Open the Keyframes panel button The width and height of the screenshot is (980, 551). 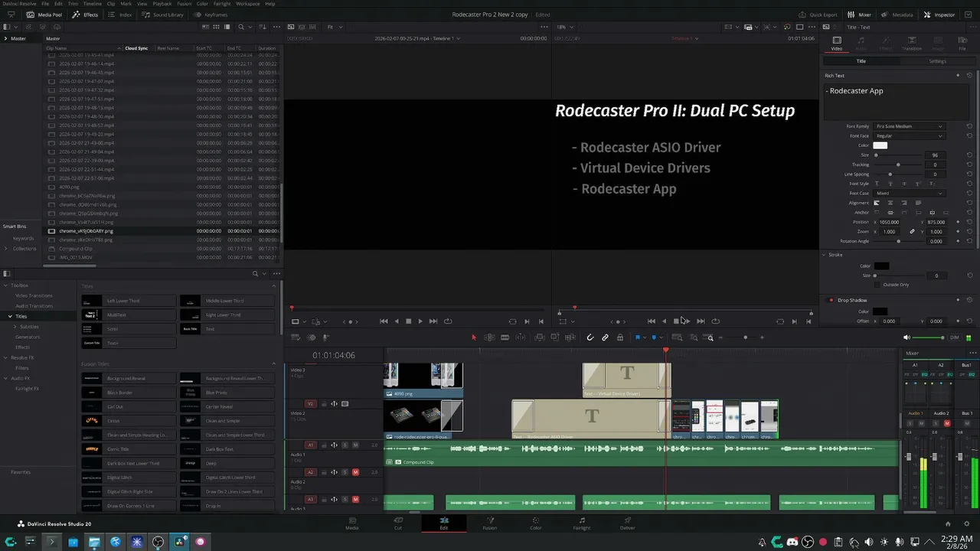point(210,15)
